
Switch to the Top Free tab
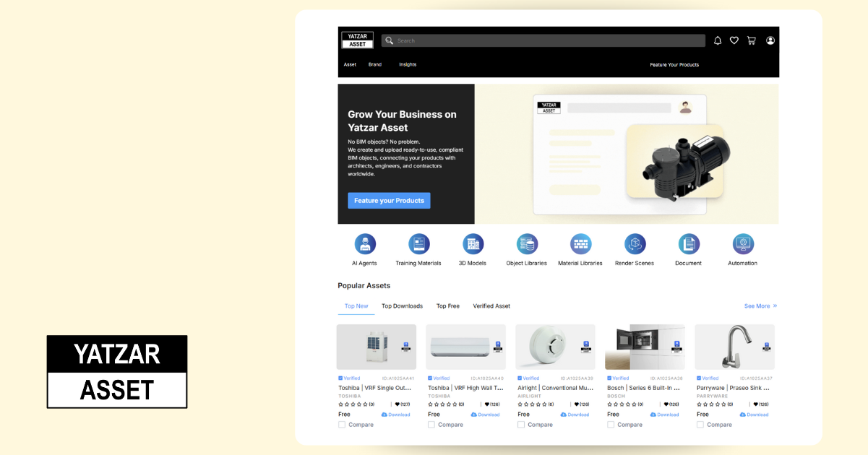(448, 306)
